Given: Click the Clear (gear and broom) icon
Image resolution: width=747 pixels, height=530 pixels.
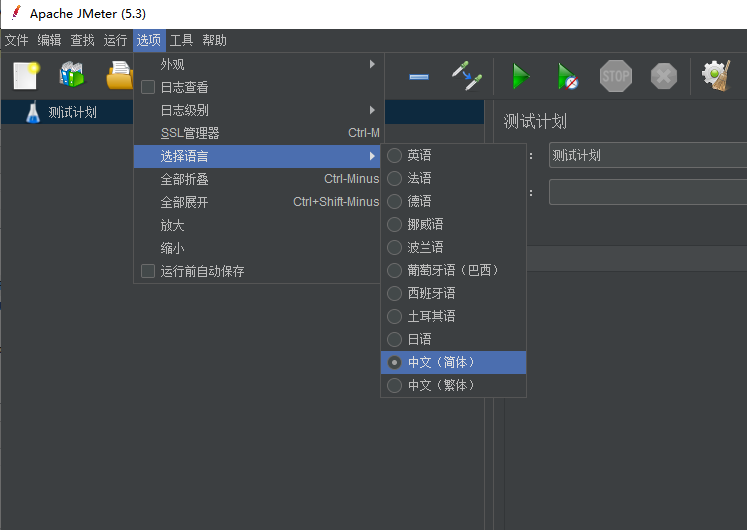Looking at the screenshot, I should (716, 75).
